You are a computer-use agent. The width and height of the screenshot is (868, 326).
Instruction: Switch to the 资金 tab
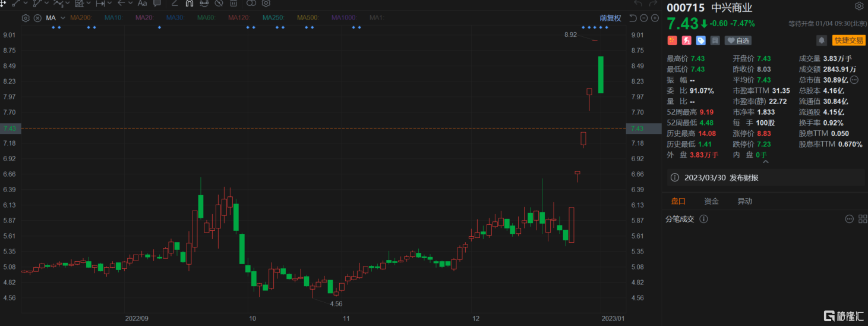coord(711,202)
